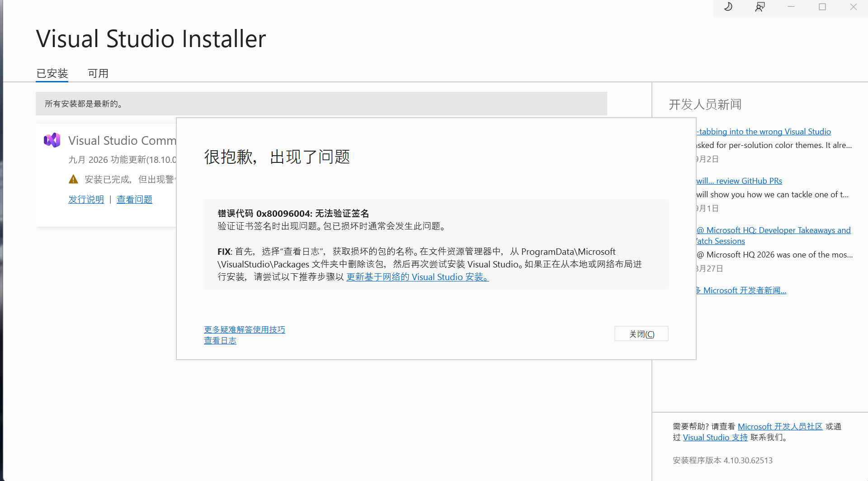
Task: Open the Microsoft HQ Developer Takeaways link
Action: click(774, 236)
